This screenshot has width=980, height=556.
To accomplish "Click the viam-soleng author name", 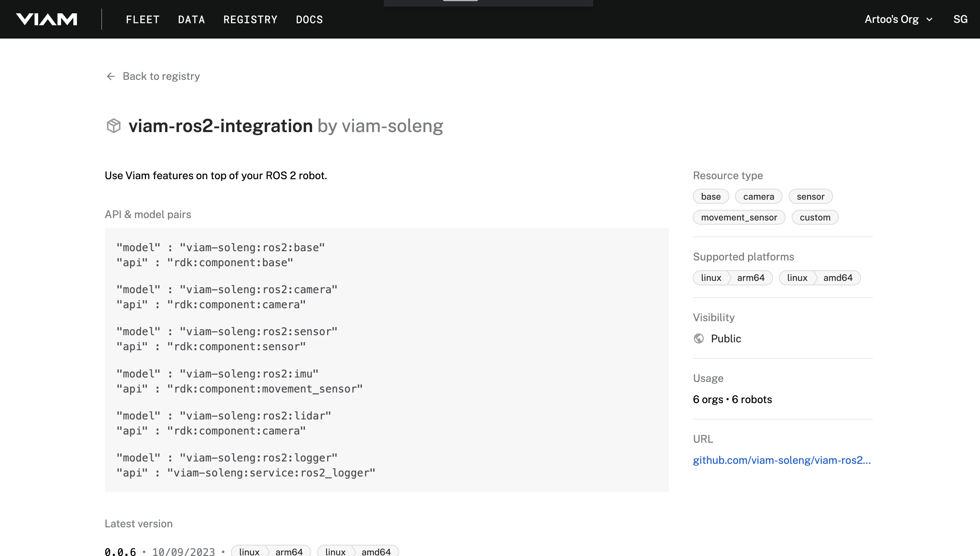I will 392,126.
